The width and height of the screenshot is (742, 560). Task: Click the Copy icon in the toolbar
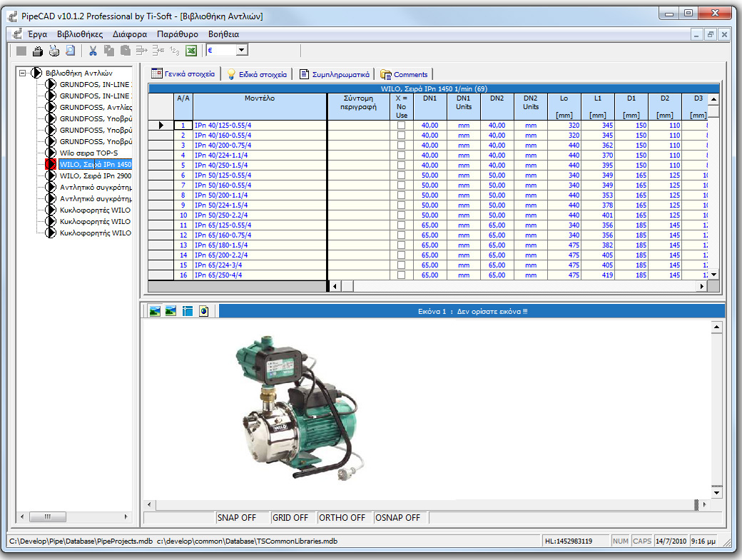[109, 51]
